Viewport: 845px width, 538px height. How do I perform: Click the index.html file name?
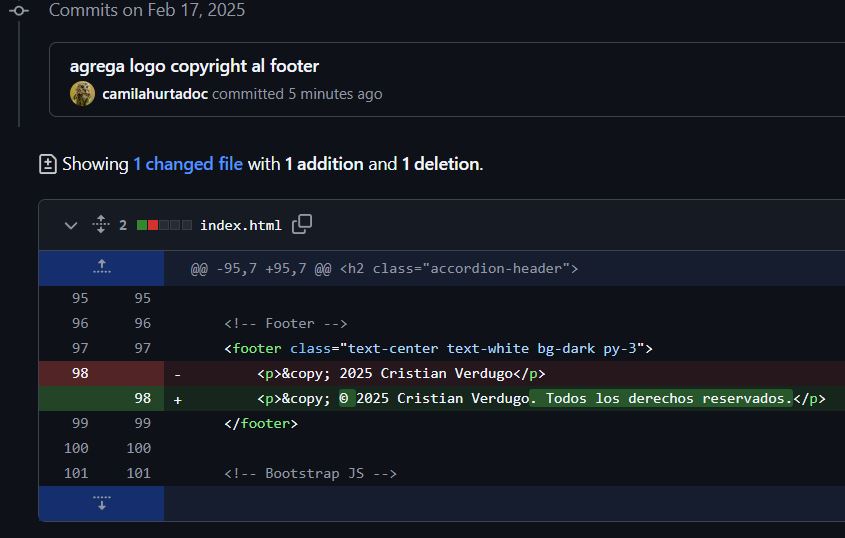241,225
